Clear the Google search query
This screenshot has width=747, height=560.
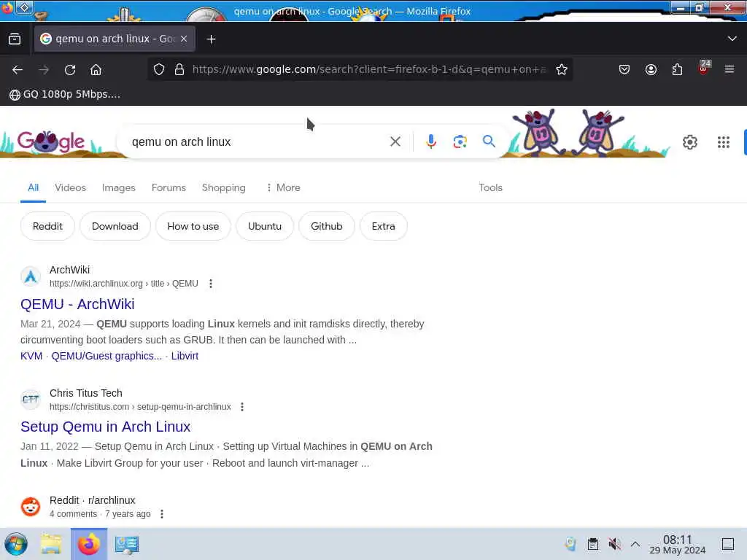coord(395,141)
